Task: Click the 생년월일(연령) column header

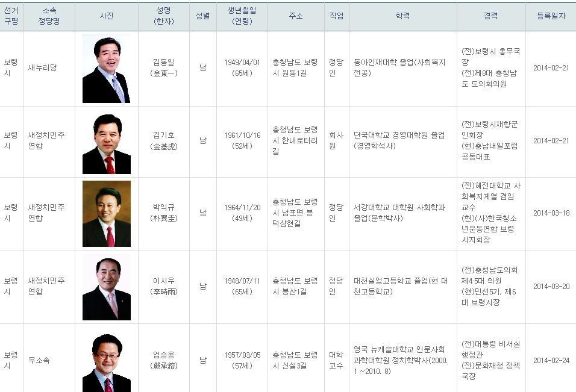Action: click(x=242, y=16)
